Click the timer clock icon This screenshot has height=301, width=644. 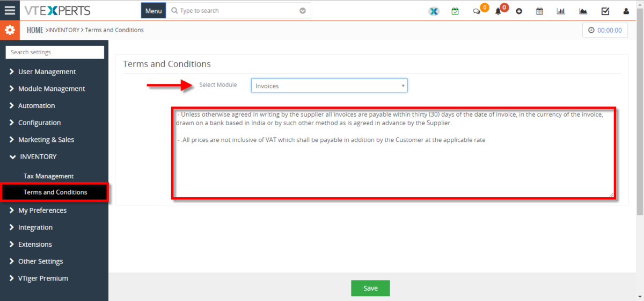coord(591,30)
